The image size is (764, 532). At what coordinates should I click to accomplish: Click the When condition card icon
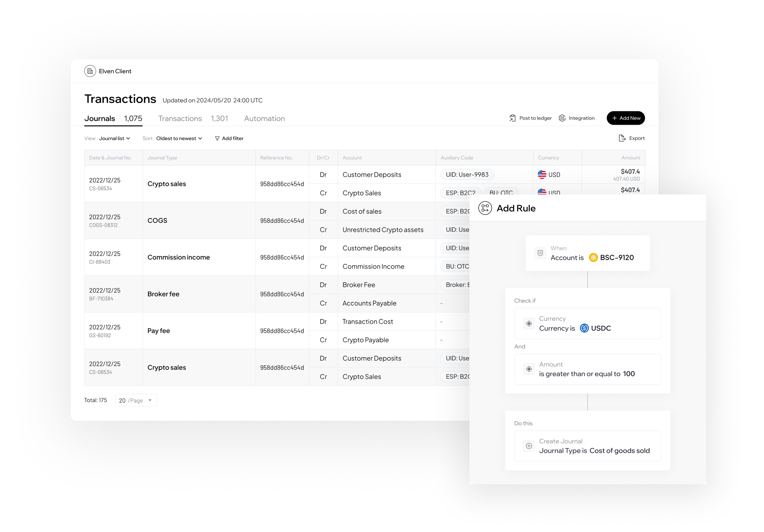click(540, 253)
